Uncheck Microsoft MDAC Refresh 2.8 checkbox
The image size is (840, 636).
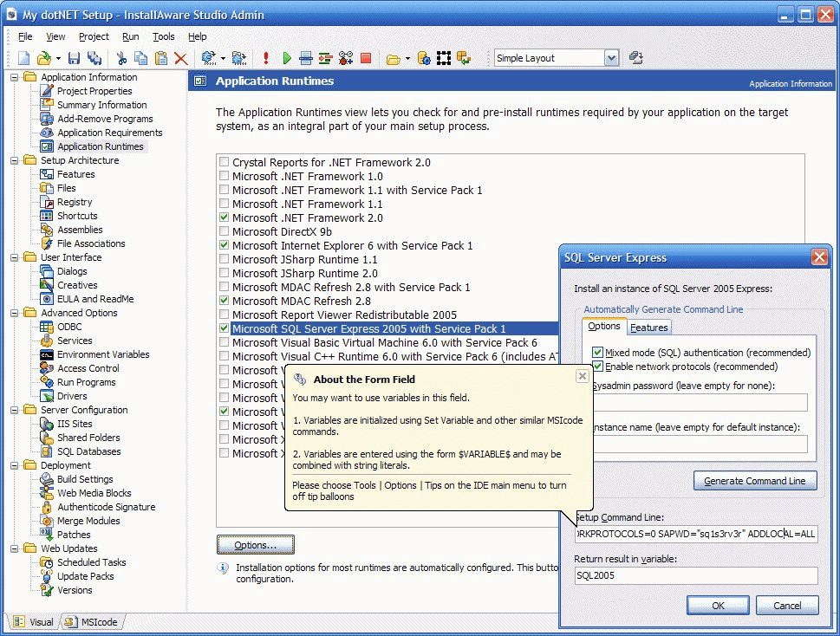click(224, 301)
